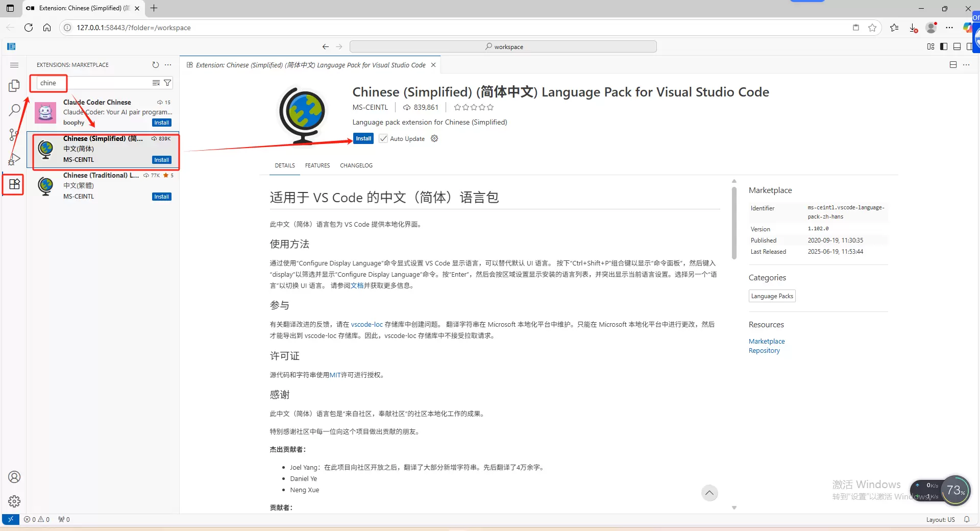Open the Explorer view in activity bar

tap(14, 86)
